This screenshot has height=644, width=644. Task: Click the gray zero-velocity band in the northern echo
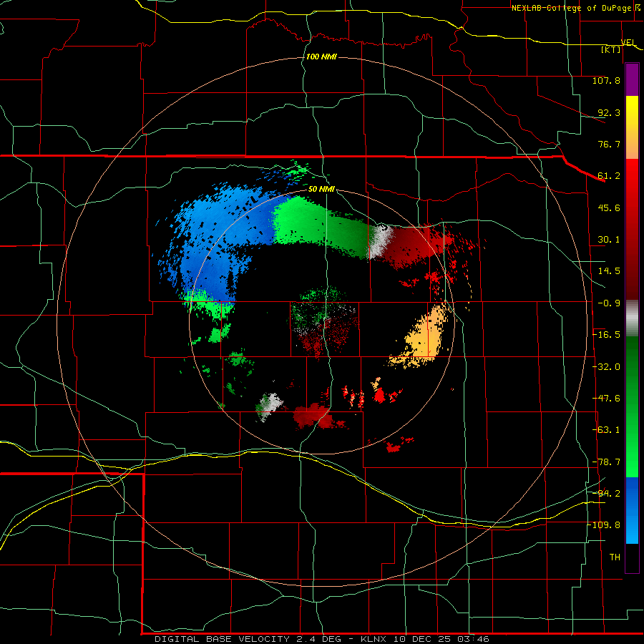point(380,242)
